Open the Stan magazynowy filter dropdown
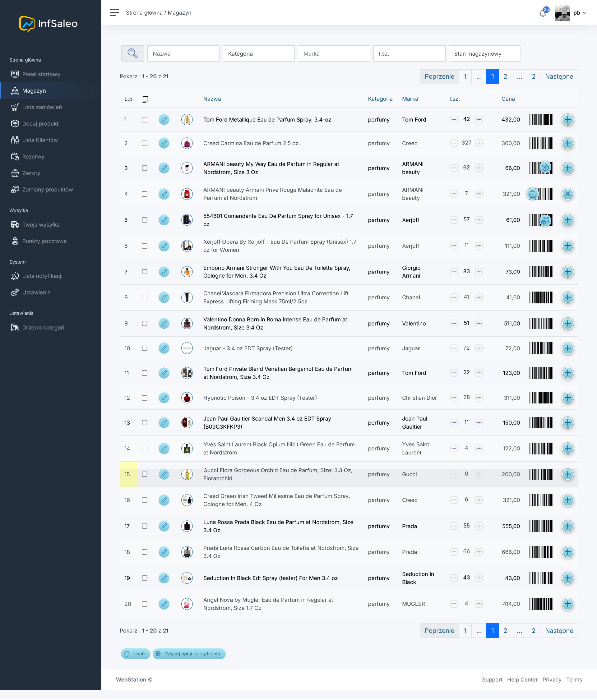This screenshot has width=597, height=700. (484, 53)
